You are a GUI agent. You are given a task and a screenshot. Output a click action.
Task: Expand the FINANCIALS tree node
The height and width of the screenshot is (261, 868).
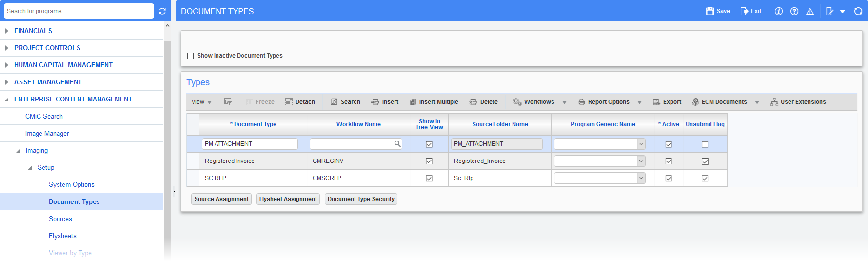(6, 31)
